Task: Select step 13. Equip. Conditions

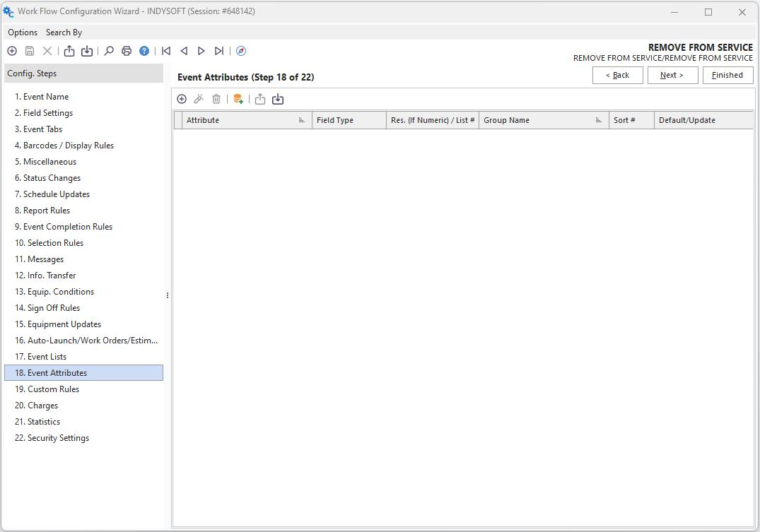Action: click(x=83, y=292)
